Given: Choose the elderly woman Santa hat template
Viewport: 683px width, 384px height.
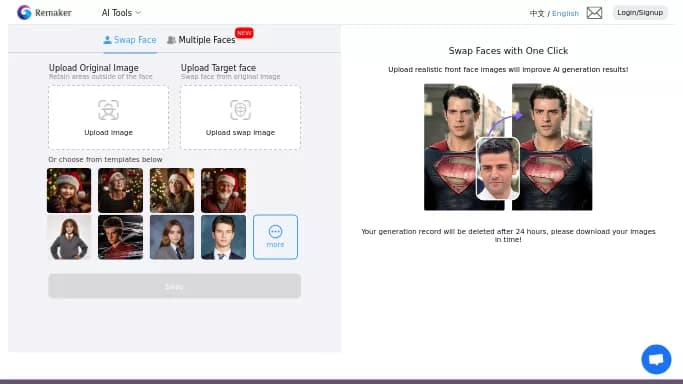Looking at the screenshot, I should 120,190.
